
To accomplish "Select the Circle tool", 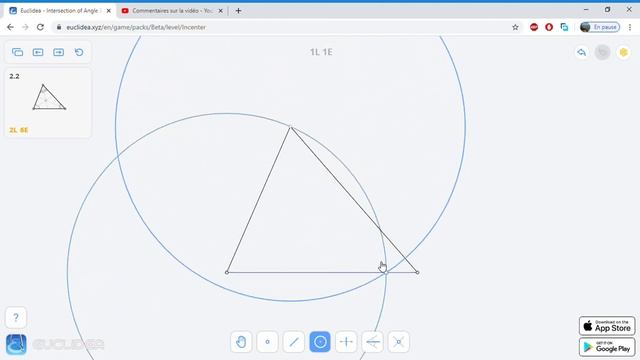I will tap(320, 342).
